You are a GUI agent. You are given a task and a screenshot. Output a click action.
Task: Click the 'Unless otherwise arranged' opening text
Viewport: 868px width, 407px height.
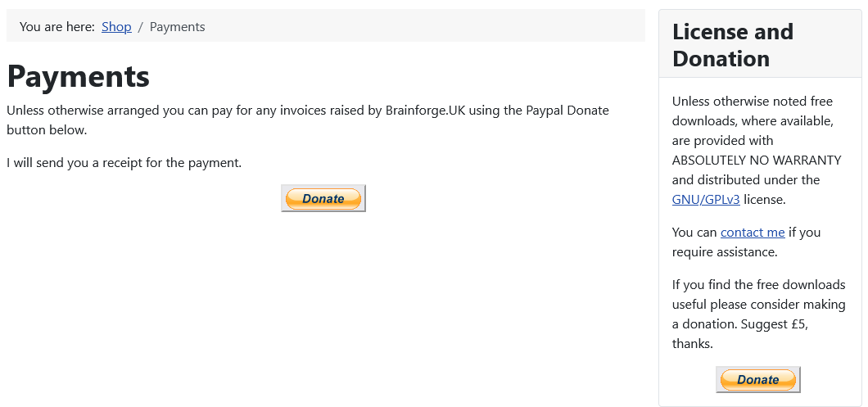[x=83, y=111]
